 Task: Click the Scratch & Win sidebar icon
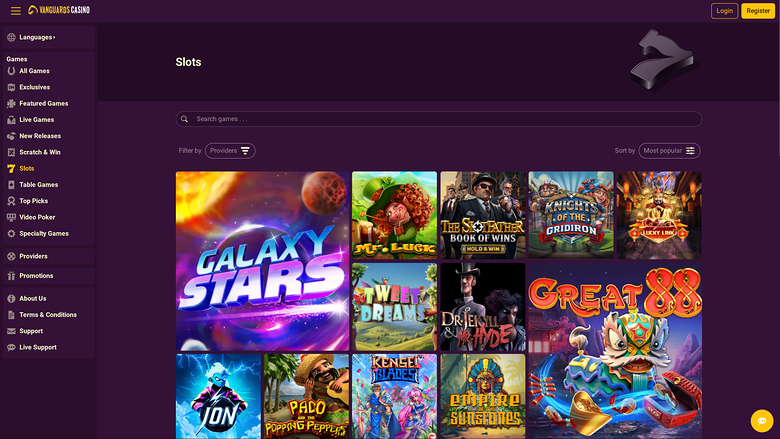coord(11,152)
